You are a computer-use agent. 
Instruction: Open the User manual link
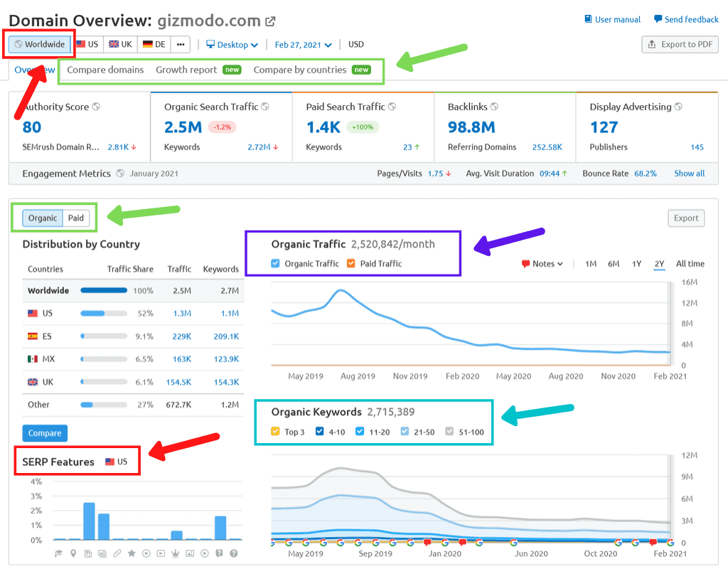(612, 19)
